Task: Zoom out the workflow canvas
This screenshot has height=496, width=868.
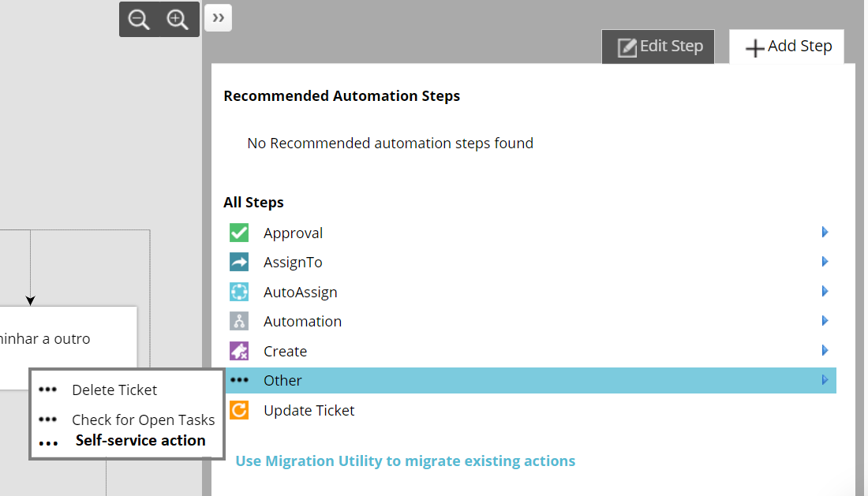Action: point(139,19)
